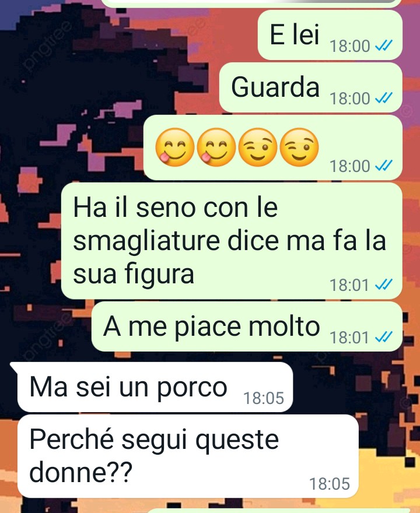Tap the double-check on the emoji message
Screen dimensions: 420x513
coord(383,166)
